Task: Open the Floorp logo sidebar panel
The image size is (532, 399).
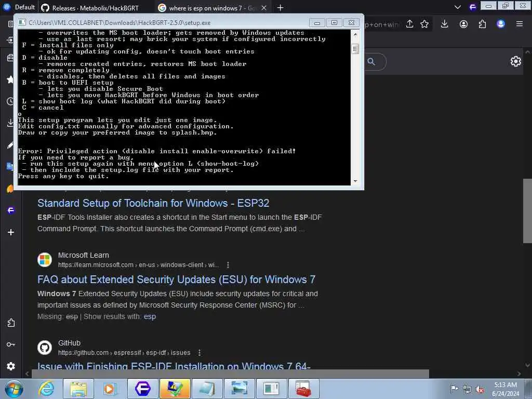Action: pyautogui.click(x=10, y=210)
